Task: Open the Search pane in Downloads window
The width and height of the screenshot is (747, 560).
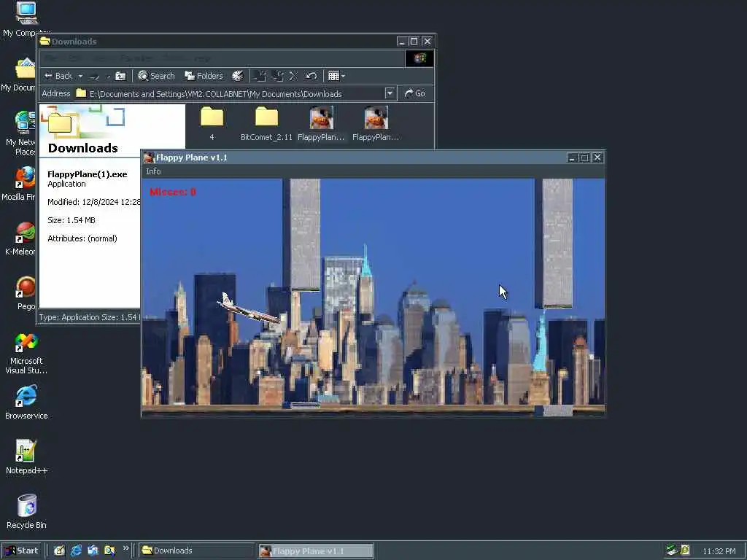Action: click(156, 76)
